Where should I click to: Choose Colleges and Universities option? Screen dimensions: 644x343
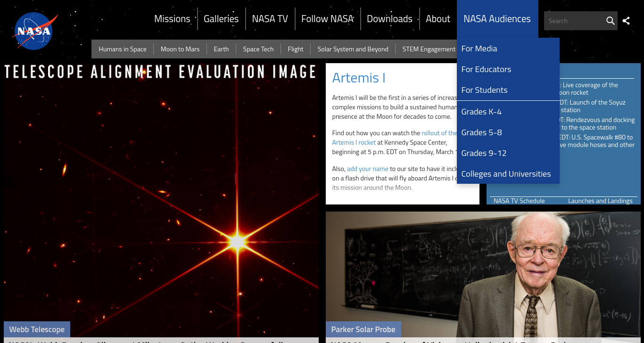(x=508, y=174)
